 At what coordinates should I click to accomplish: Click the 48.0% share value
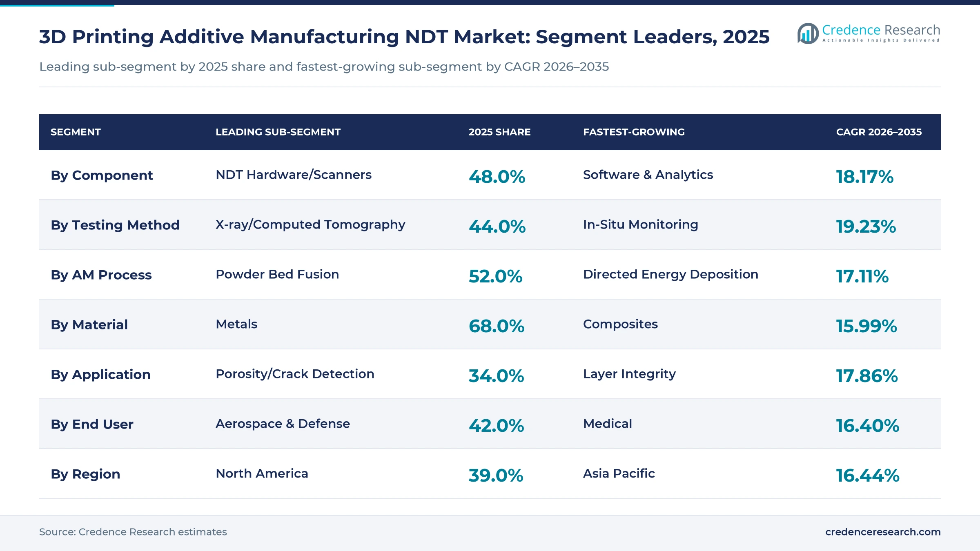pyautogui.click(x=497, y=177)
